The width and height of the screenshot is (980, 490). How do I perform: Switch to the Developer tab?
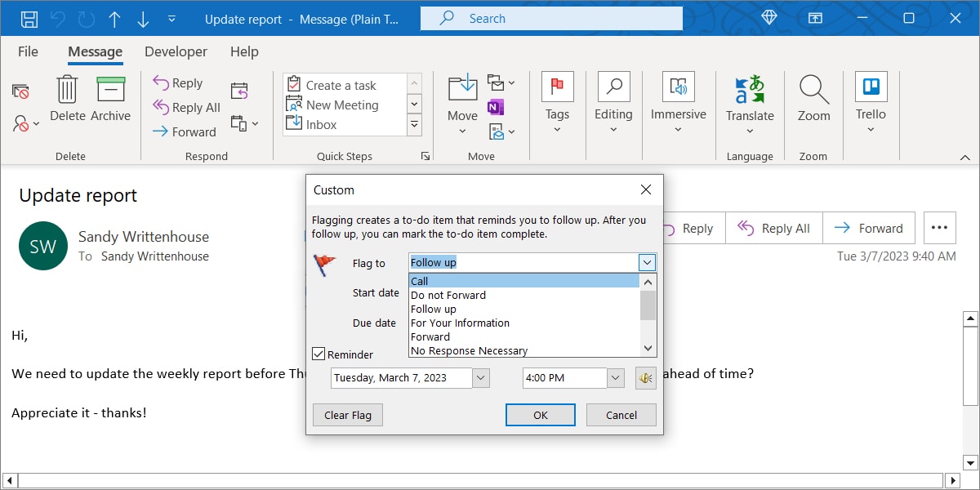(x=176, y=51)
